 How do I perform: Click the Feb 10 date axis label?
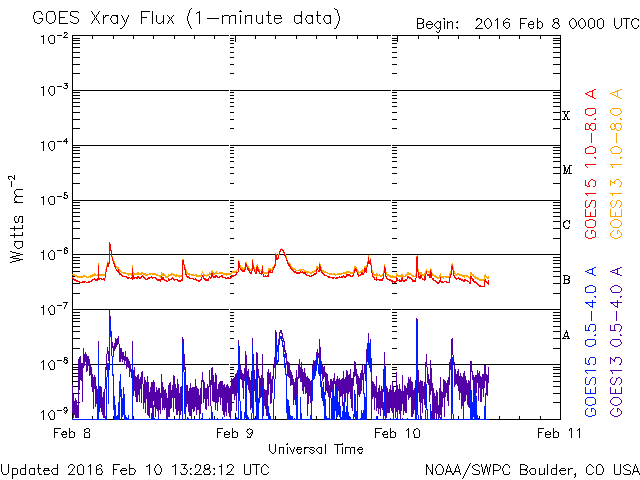coord(397,433)
